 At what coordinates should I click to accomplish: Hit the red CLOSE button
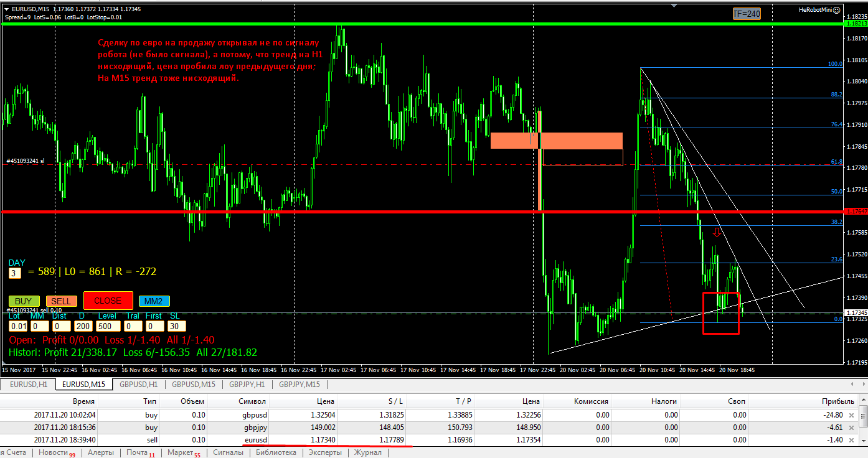point(108,301)
